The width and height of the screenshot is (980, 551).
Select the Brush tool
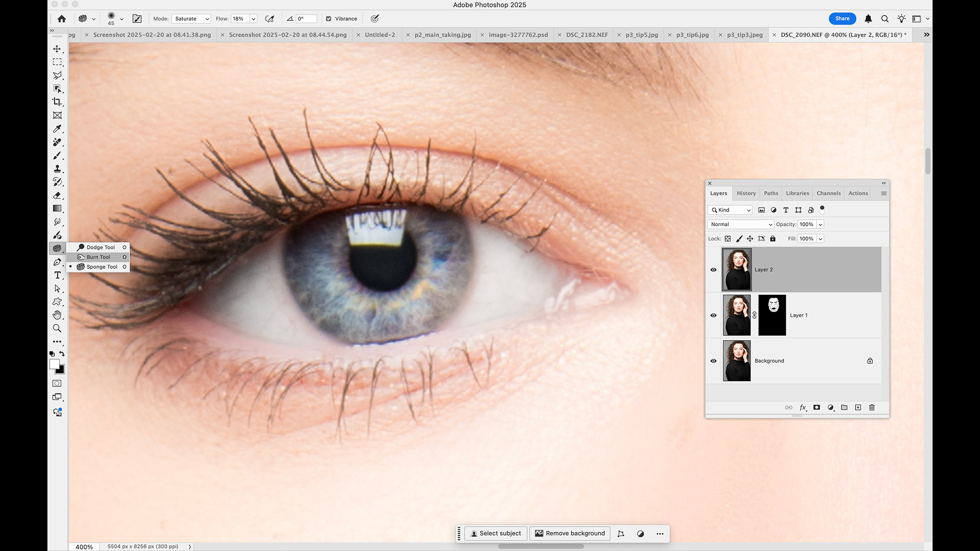click(57, 155)
